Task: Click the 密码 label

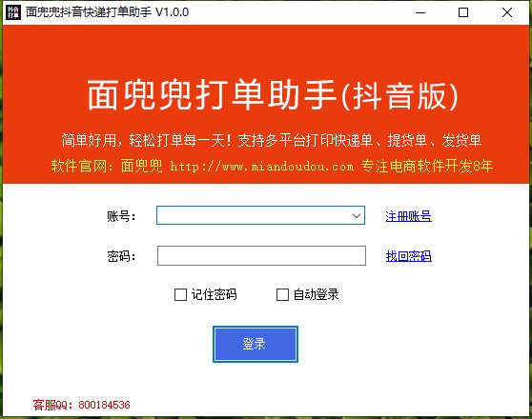Action: coord(121,256)
